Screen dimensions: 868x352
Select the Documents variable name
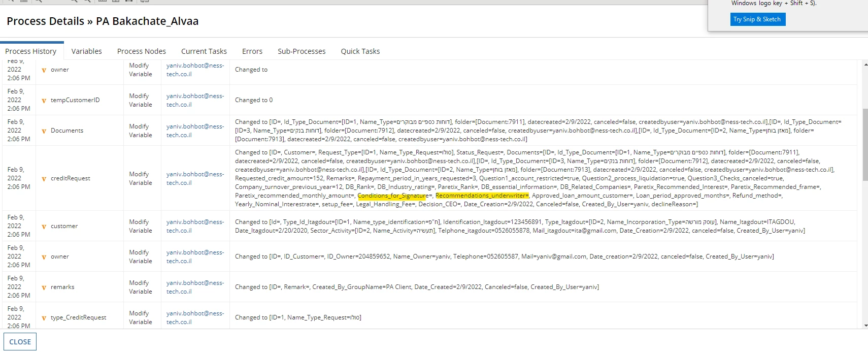[x=67, y=131]
